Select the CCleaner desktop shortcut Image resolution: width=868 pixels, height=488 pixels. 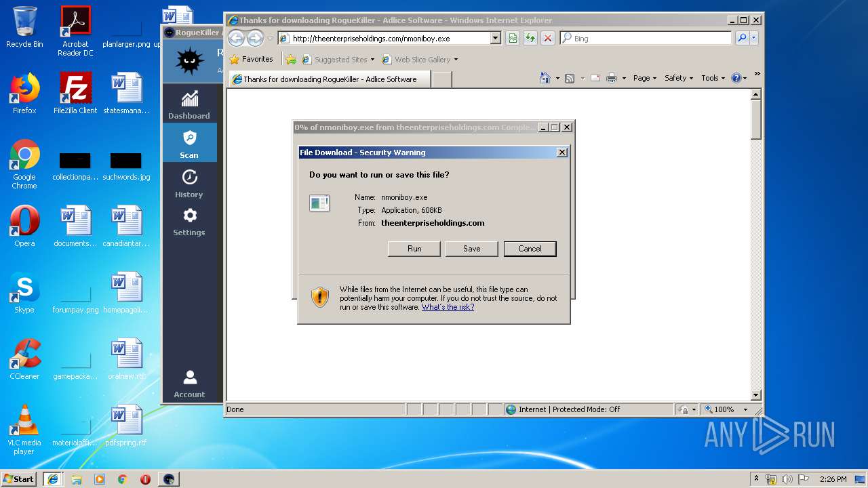[x=24, y=359]
